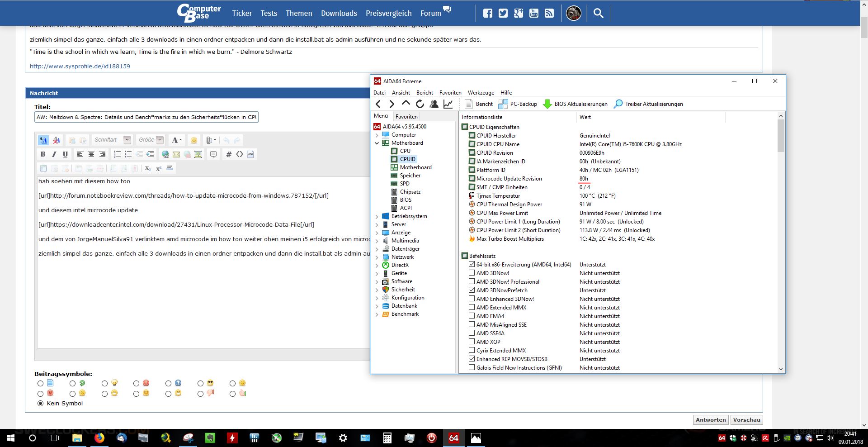Collapse the Motherboard tree node
The image size is (868, 447).
[377, 143]
